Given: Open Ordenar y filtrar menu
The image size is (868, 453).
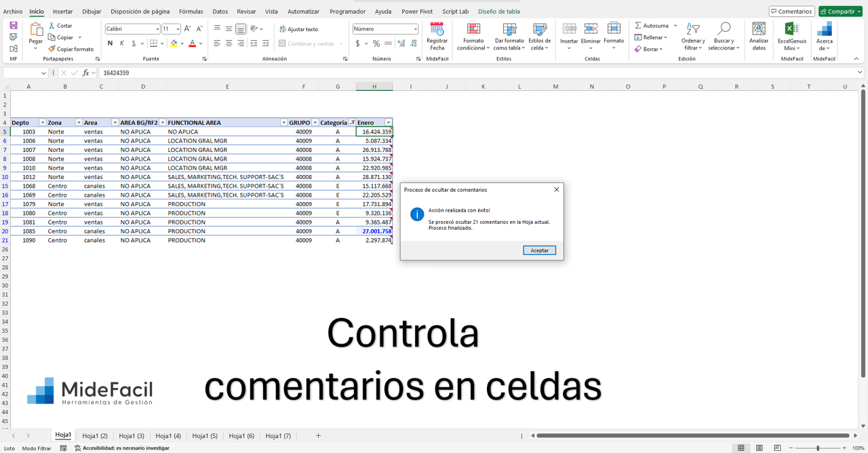Looking at the screenshot, I should 693,36.
